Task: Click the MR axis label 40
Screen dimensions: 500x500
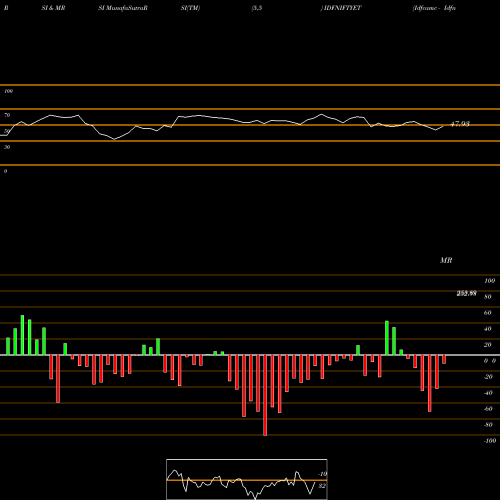Action: [x=487, y=329]
